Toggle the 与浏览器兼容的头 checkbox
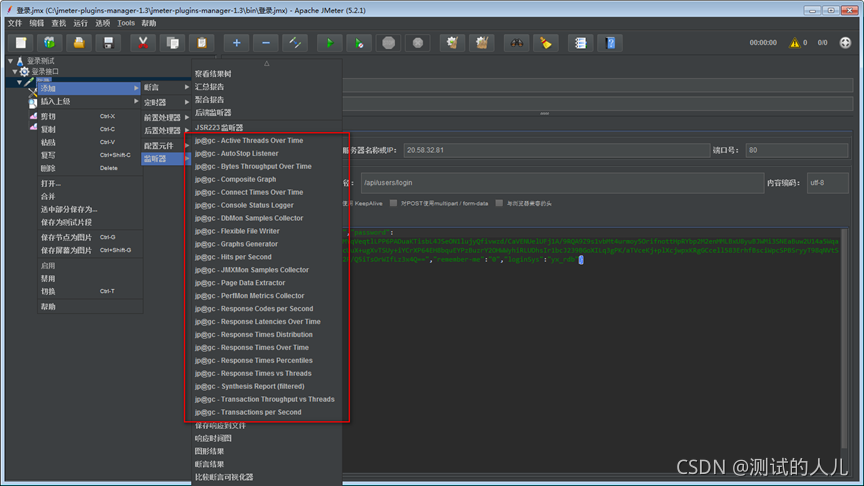 tap(499, 203)
